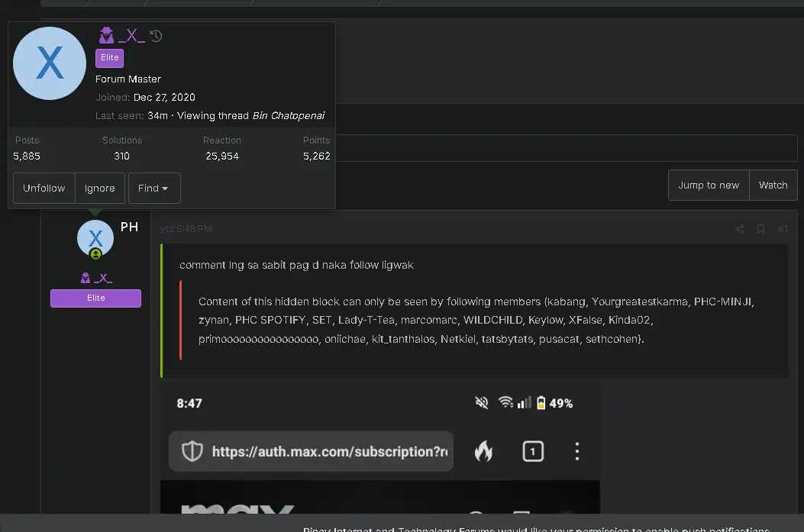This screenshot has width=804, height=532.
Task: Click the username history clock icon
Action: coord(156,36)
